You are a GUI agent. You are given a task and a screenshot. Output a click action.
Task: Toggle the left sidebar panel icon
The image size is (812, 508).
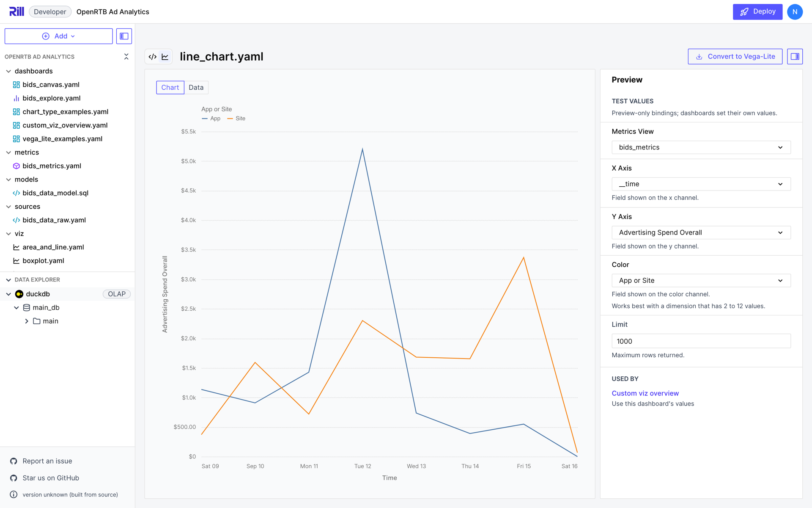pos(124,36)
